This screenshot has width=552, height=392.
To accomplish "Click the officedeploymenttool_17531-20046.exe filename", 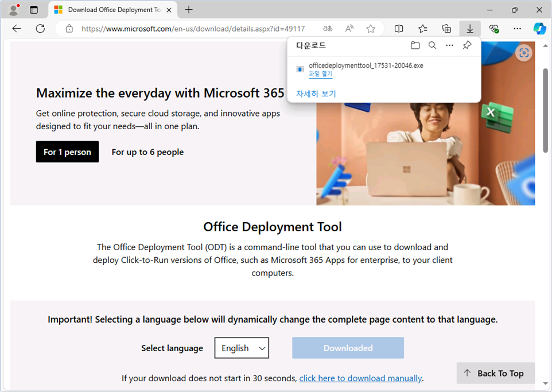I will point(366,65).
